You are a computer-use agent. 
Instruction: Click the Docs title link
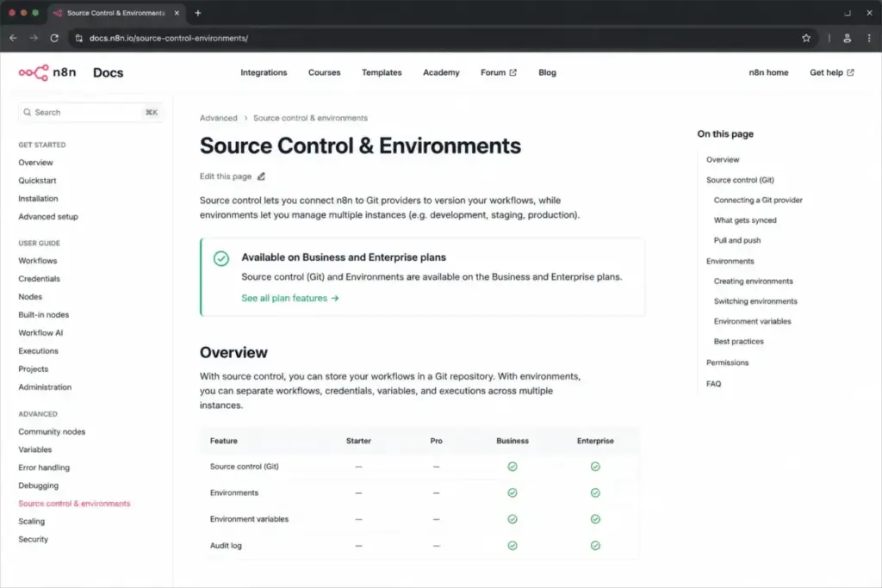108,72
